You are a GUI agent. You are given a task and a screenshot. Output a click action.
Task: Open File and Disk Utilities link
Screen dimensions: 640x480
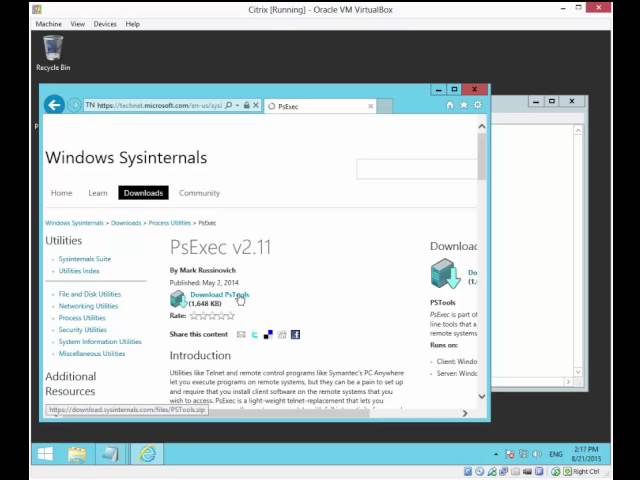pos(90,294)
